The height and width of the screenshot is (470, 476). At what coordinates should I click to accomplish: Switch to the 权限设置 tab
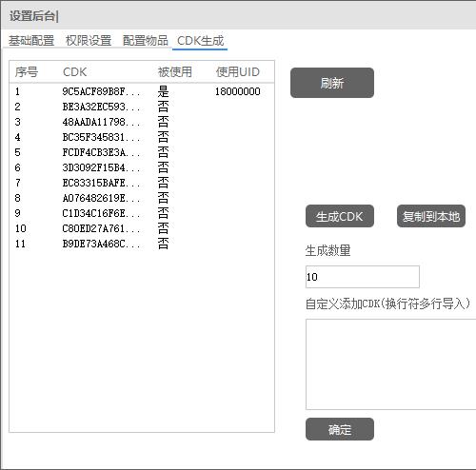point(89,41)
